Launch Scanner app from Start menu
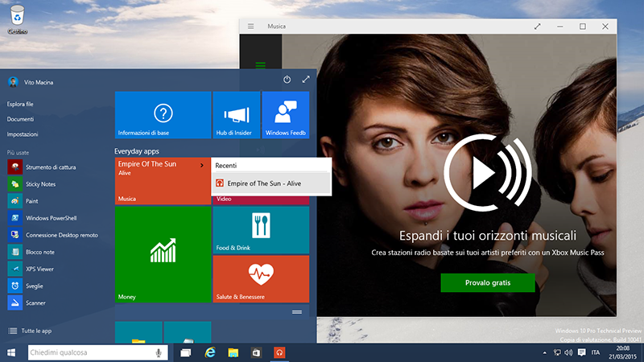 tap(27, 303)
